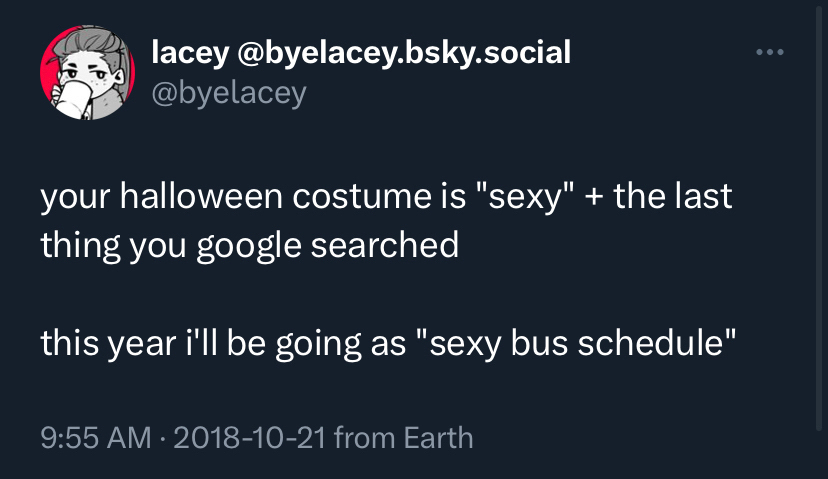This screenshot has width=828, height=479.
Task: Click the line starting "your halloween costume"
Action: (x=386, y=196)
